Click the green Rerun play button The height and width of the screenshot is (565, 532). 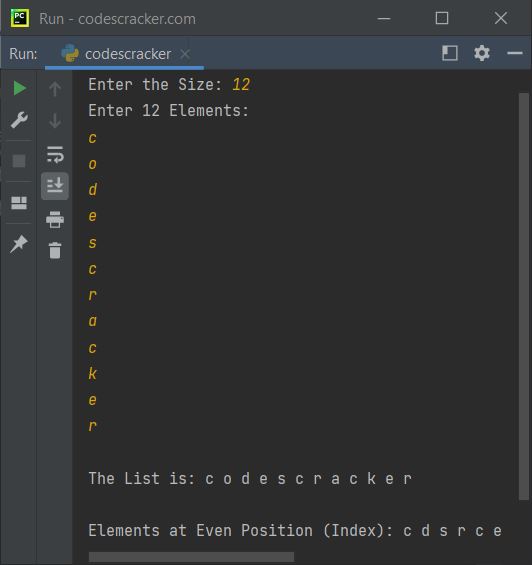tap(19, 88)
